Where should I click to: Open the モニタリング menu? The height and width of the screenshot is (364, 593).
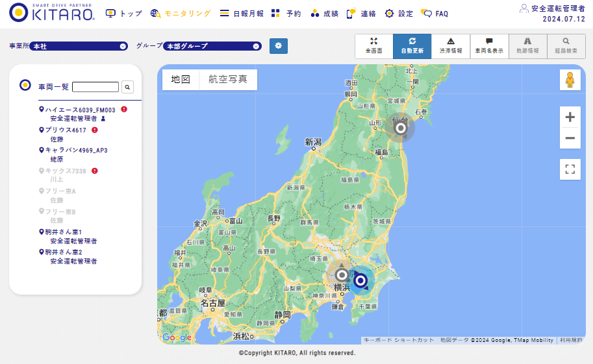click(x=181, y=14)
